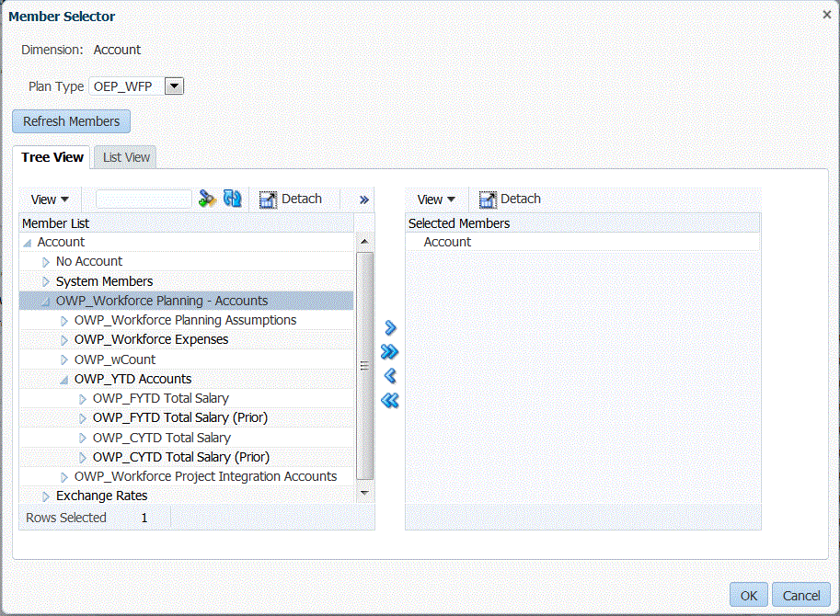Click the Refresh Members button
Image resolution: width=840 pixels, height=616 pixels.
pyautogui.click(x=71, y=121)
